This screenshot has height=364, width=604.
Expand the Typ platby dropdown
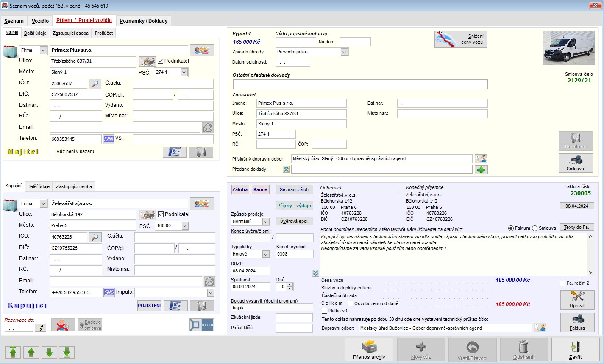(x=266, y=254)
